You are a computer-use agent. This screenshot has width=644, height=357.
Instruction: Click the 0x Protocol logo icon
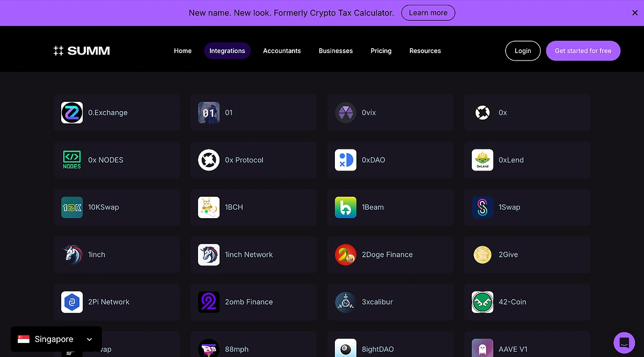coord(209,160)
